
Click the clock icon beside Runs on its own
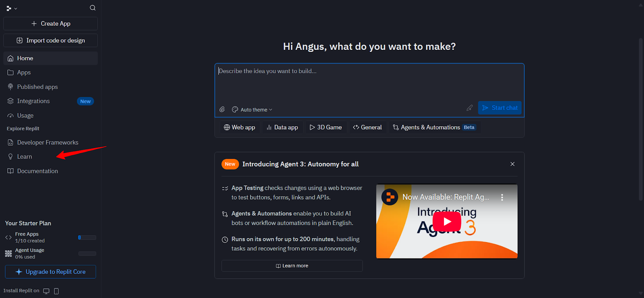[x=225, y=240]
